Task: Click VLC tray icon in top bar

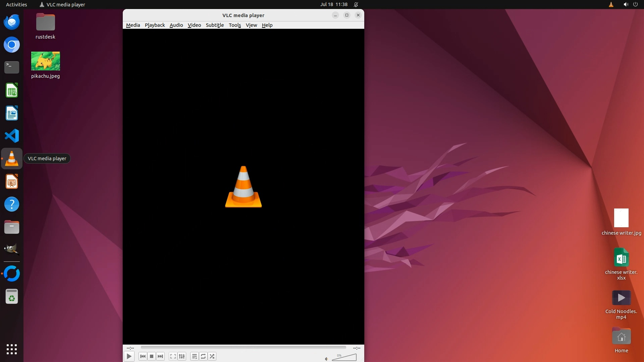Action: coord(611,4)
